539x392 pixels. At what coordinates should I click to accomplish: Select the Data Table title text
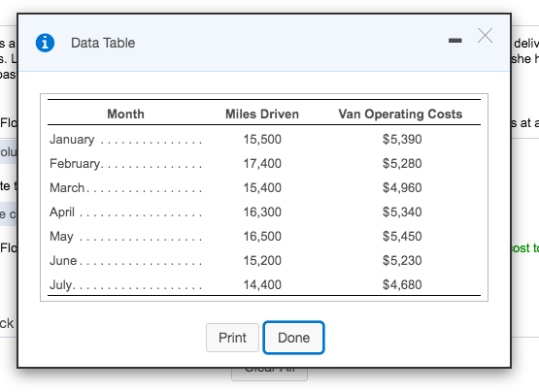[x=103, y=43]
